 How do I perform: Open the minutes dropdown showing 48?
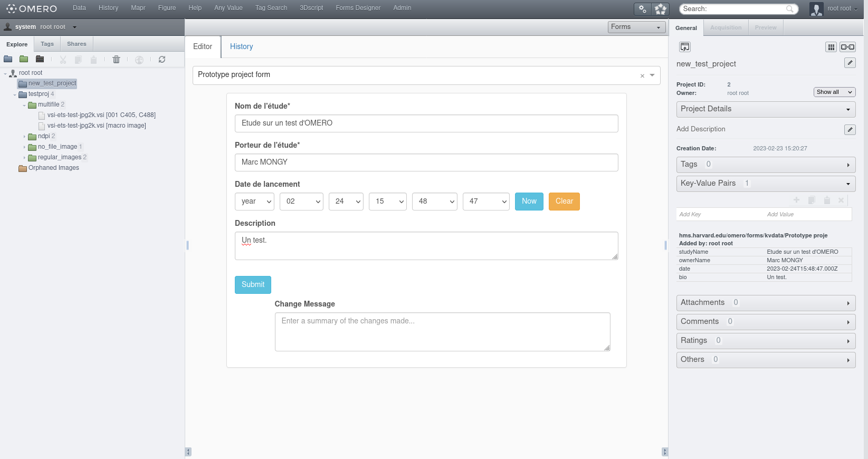coord(435,202)
